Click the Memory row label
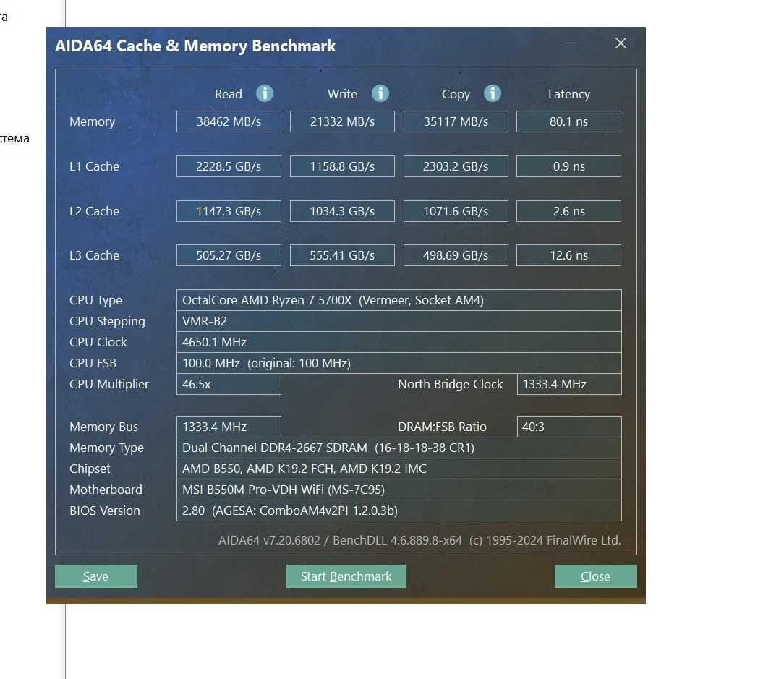This screenshot has height=679, width=784. pos(93,122)
